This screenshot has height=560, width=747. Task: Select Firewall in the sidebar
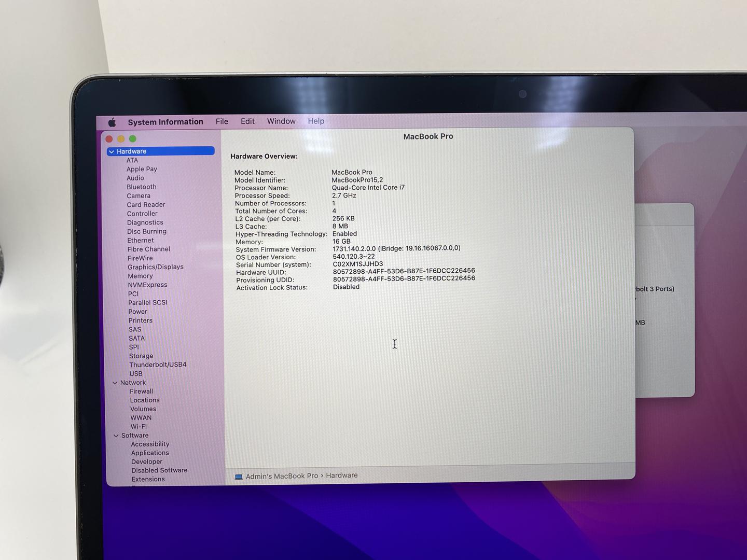pyautogui.click(x=141, y=391)
